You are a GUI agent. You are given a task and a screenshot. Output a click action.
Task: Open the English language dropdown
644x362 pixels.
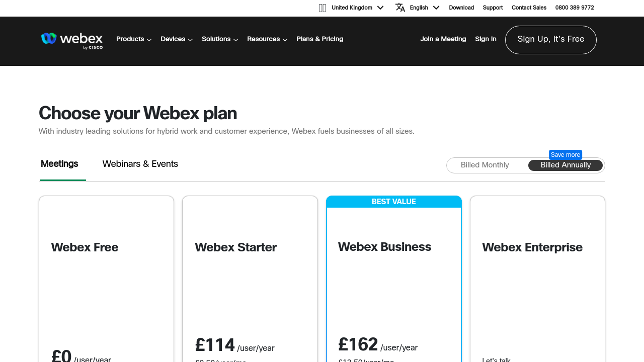point(424,8)
